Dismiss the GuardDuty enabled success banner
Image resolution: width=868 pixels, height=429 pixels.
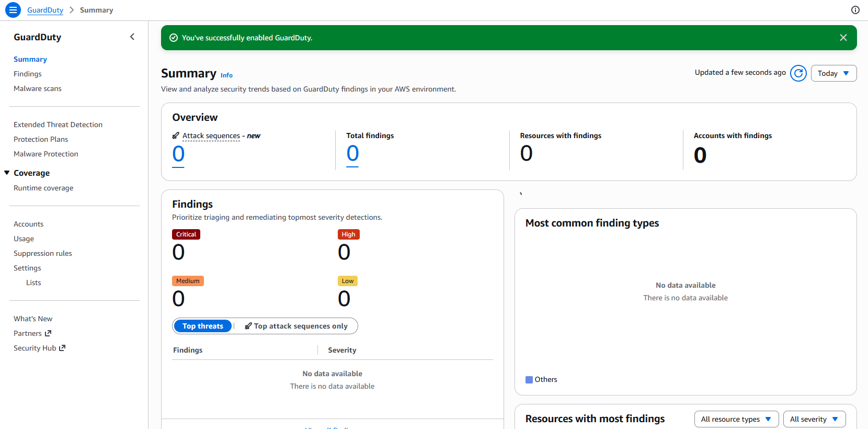pyautogui.click(x=843, y=38)
